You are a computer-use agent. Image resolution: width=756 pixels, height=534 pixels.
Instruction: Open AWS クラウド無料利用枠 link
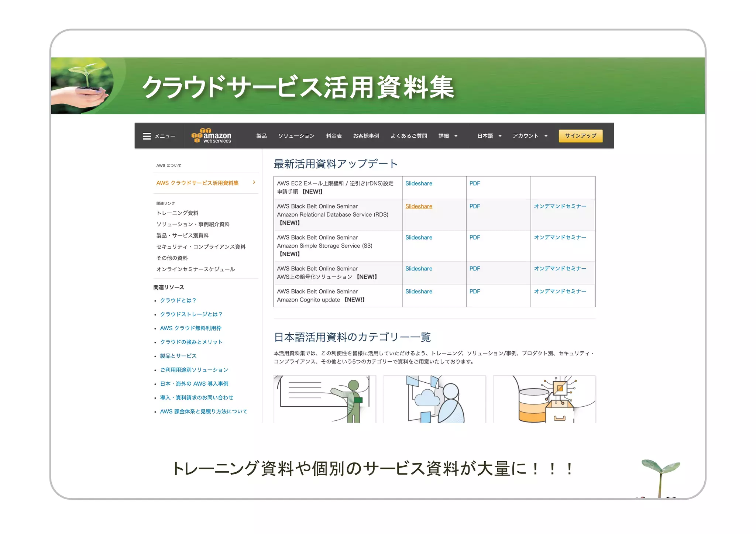click(191, 328)
